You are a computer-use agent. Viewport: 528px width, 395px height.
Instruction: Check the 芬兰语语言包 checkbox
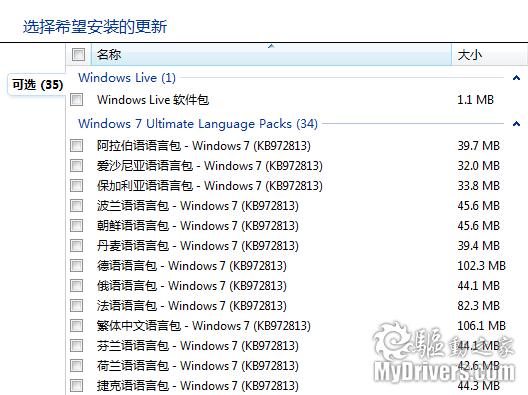pyautogui.click(x=76, y=345)
